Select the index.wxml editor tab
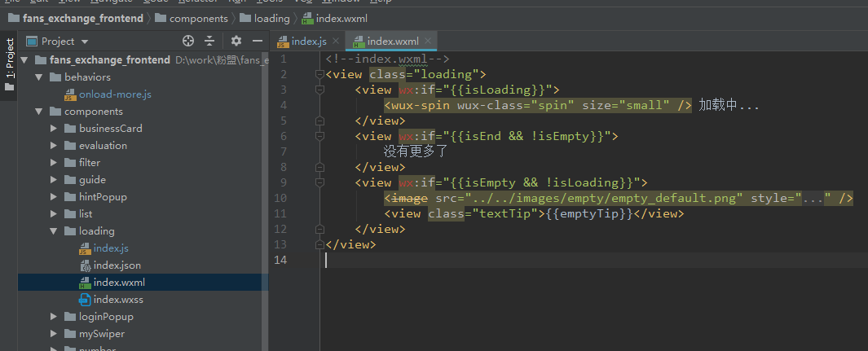Viewport: 868px width, 351px height. 393,41
